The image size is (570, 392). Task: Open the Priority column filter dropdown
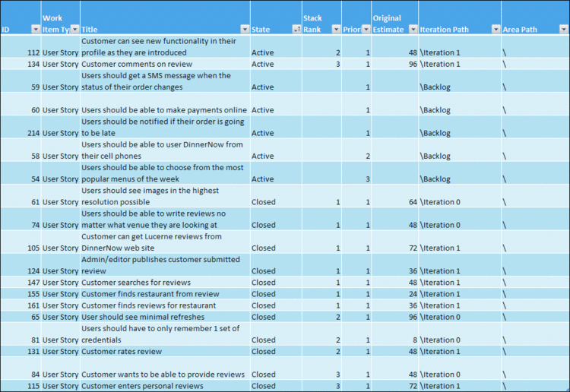coord(366,30)
